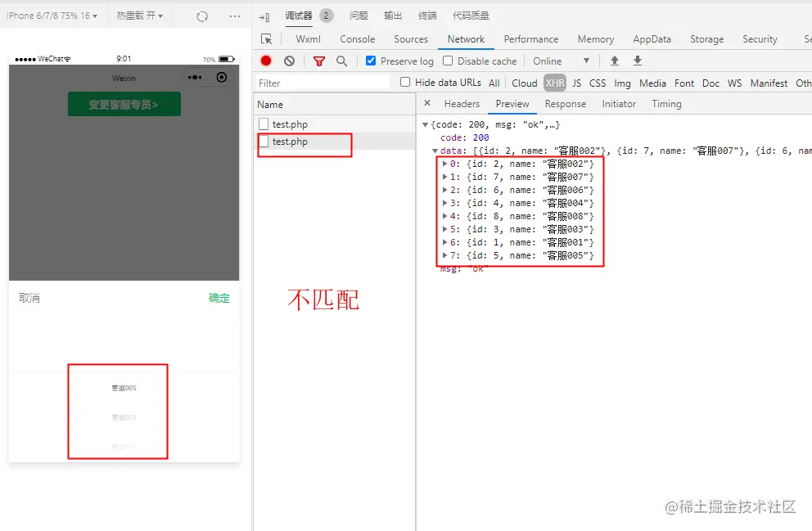
Task: Select the WS request type filter
Action: coord(734,83)
